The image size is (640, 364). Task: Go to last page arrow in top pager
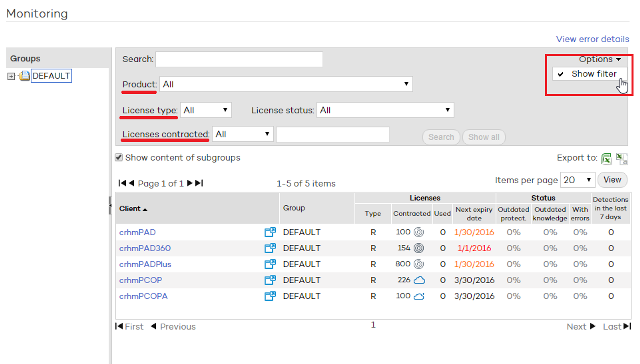[x=199, y=183]
